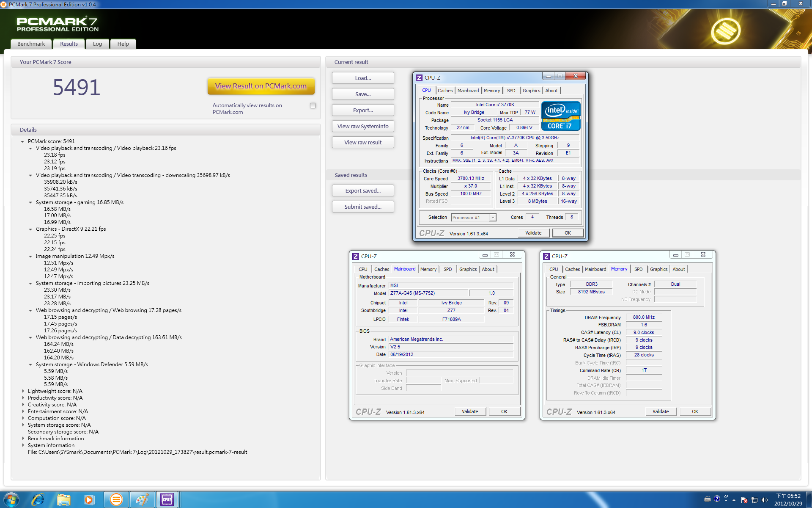Open the Windows Start menu orb
The height and width of the screenshot is (508, 812).
click(x=11, y=500)
